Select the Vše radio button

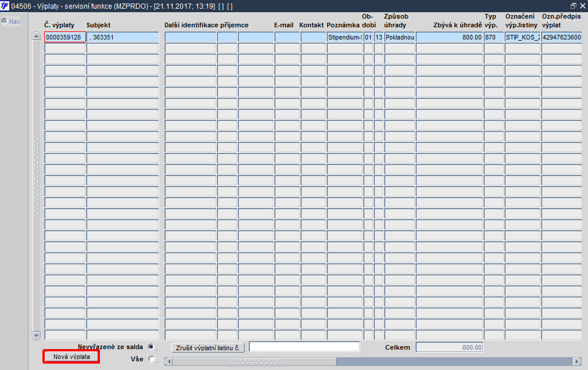pyautogui.click(x=152, y=359)
